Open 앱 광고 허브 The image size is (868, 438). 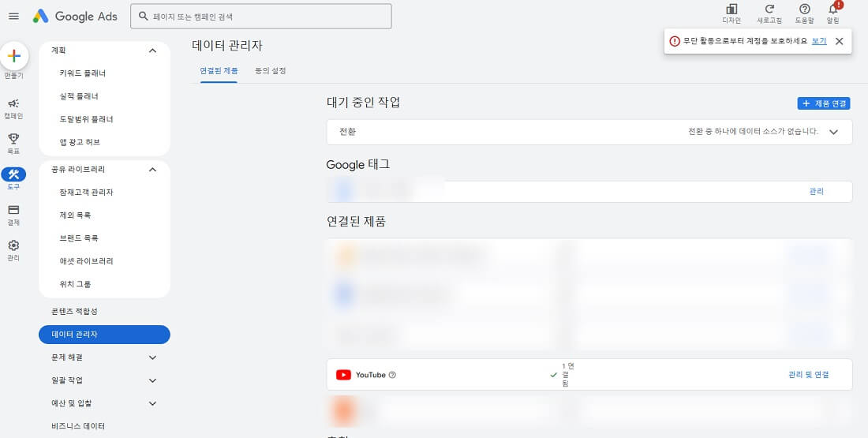coord(80,142)
